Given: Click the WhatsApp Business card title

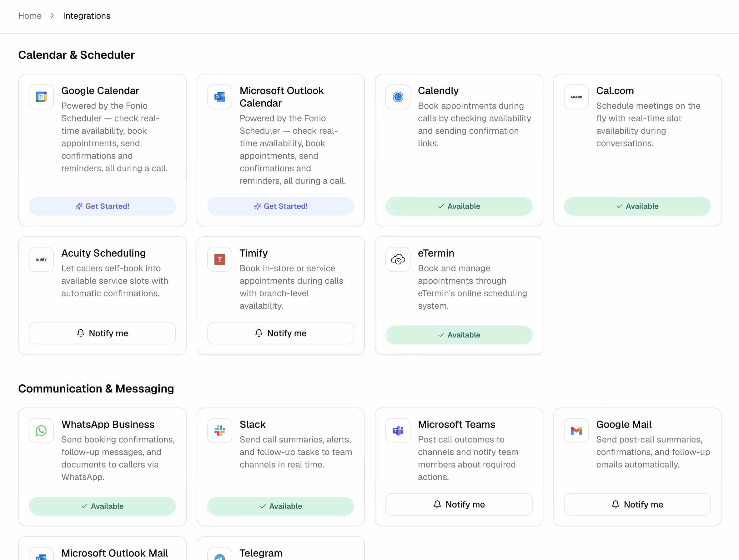Looking at the screenshot, I should point(108,424).
